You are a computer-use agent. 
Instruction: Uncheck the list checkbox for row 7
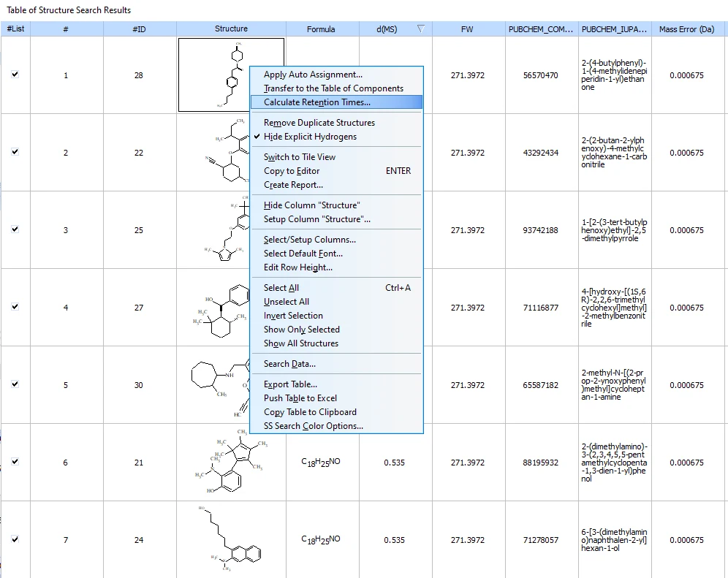(x=15, y=539)
